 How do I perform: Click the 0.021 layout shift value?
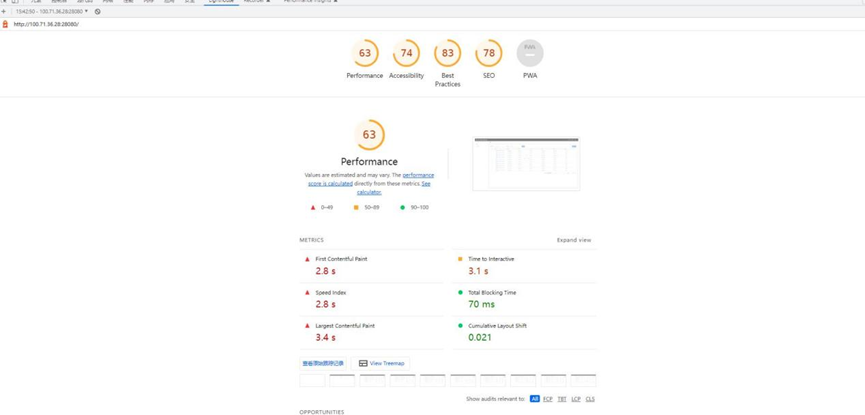(x=480, y=337)
